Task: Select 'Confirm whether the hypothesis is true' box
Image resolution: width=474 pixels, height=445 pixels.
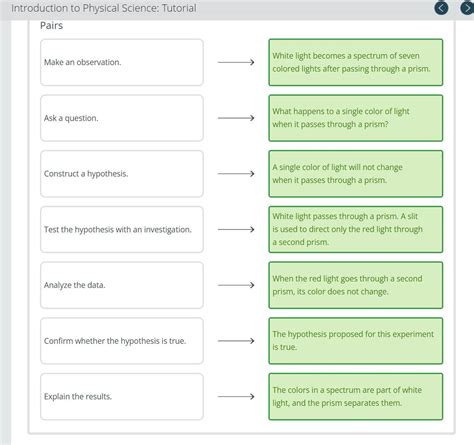Action: [x=122, y=341]
